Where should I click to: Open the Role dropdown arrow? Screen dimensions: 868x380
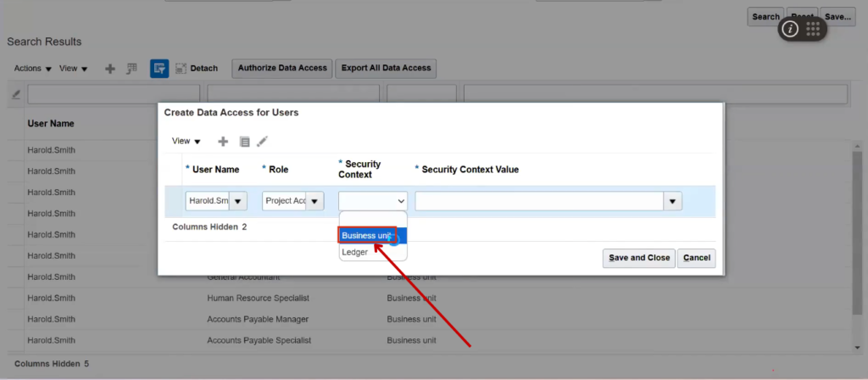click(314, 201)
